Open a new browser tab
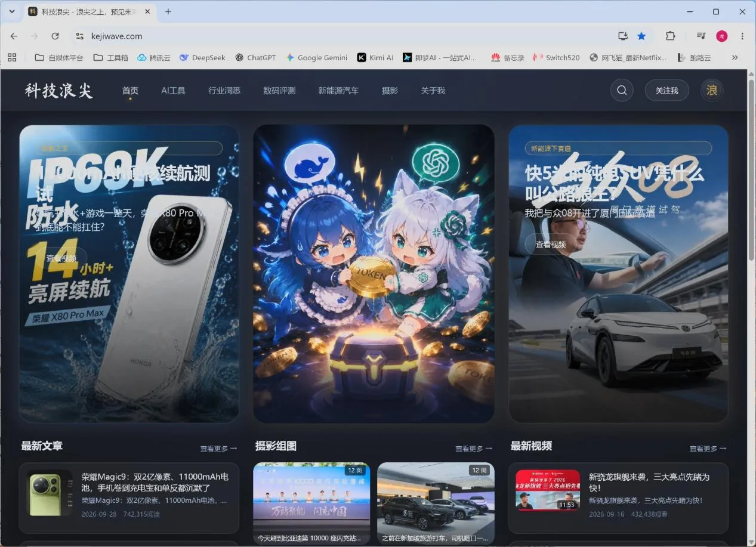756x547 pixels. [x=168, y=11]
